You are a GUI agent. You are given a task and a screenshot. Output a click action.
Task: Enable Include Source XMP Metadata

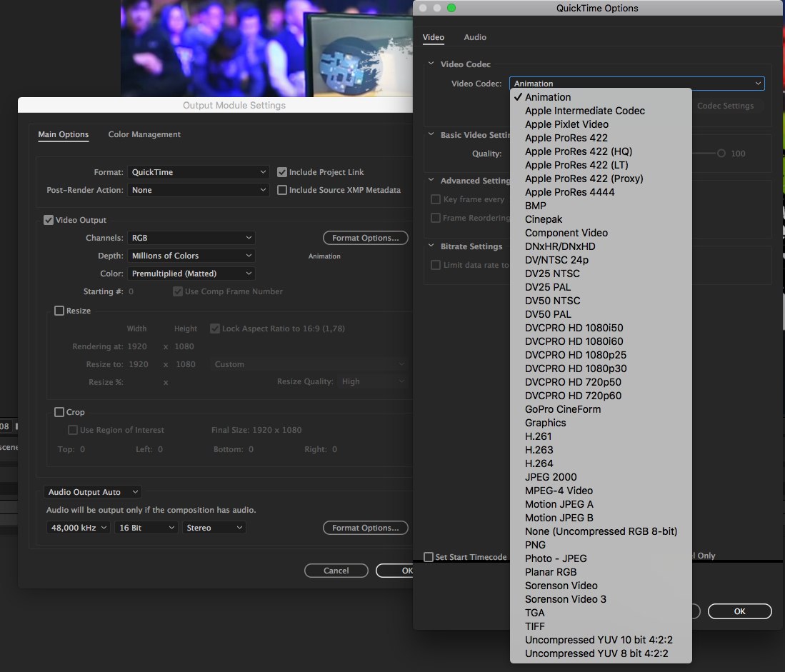tap(282, 190)
